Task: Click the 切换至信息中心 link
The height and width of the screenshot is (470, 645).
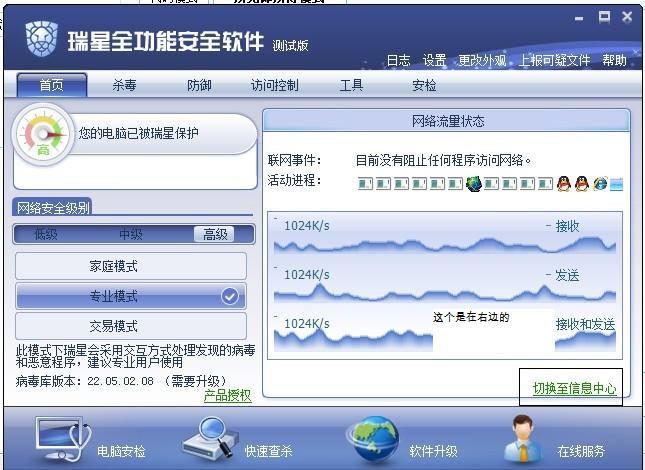Action: [575, 388]
